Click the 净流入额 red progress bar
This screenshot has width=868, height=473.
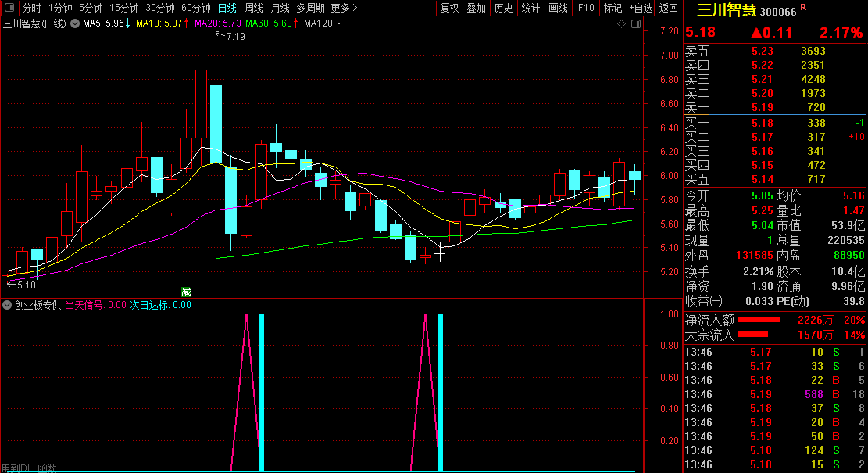pyautogui.click(x=759, y=320)
